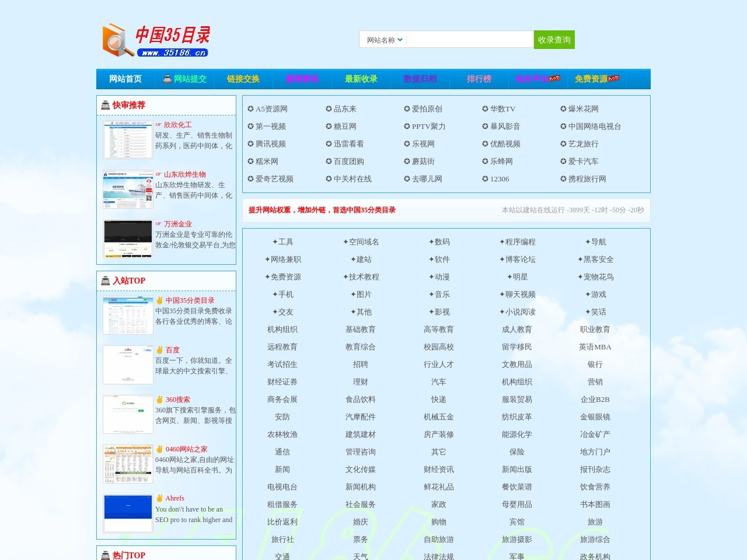Click the 360搜索 site thumbnail
The width and height of the screenshot is (747, 560).
pos(127,415)
